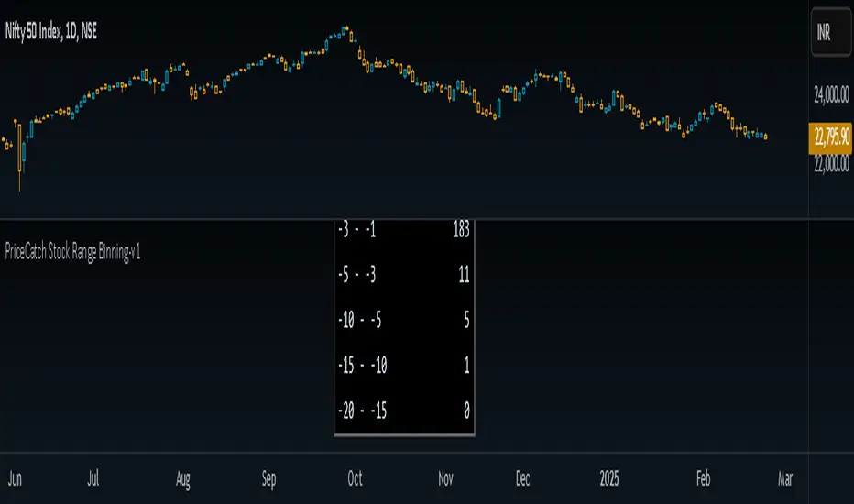Image resolution: width=854 pixels, height=504 pixels.
Task: Click the Nov label on time axis
Action: pyautogui.click(x=445, y=479)
